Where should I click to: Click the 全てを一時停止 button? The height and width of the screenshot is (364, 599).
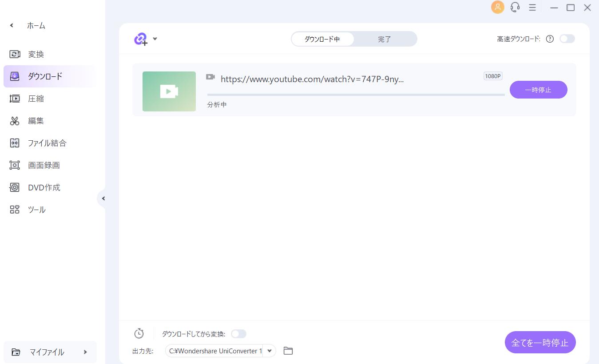(540, 342)
